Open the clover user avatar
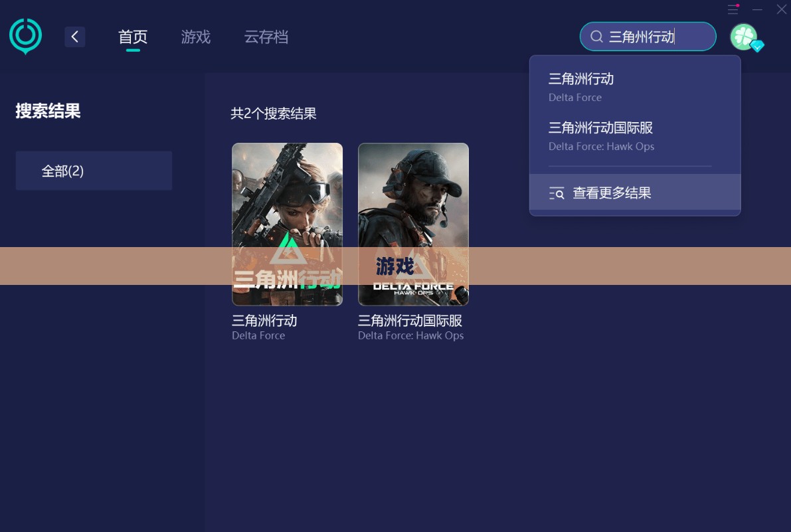 pos(744,37)
